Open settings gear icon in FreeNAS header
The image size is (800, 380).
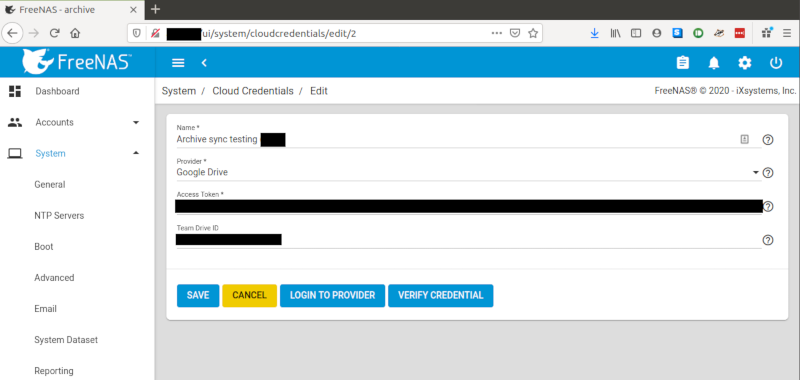pos(745,63)
